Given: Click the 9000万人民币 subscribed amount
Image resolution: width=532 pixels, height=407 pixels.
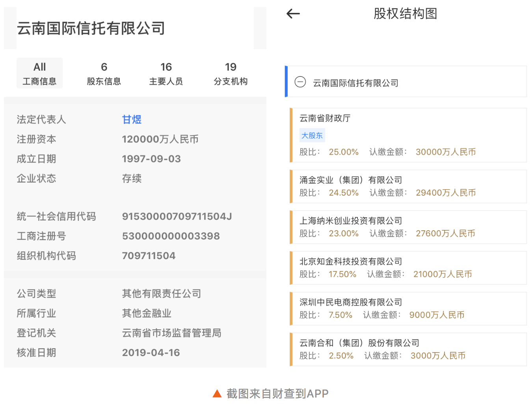Looking at the screenshot, I should [x=437, y=315].
